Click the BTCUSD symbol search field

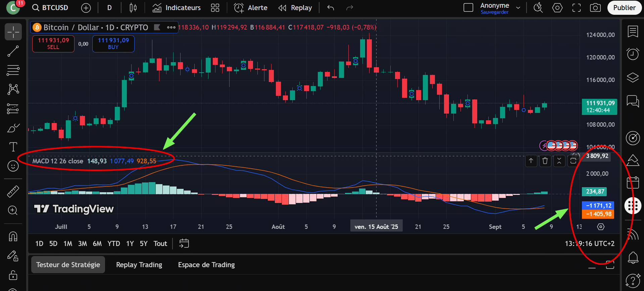click(x=50, y=8)
